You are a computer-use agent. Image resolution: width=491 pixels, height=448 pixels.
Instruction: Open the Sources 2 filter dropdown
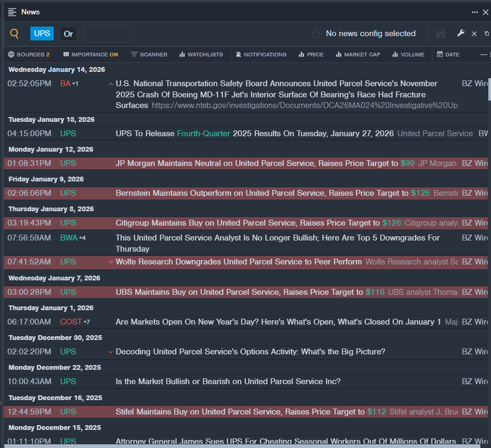[x=29, y=54]
